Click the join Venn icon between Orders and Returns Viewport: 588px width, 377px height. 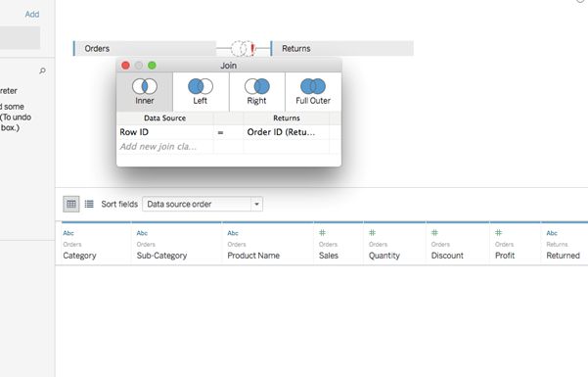[243, 48]
